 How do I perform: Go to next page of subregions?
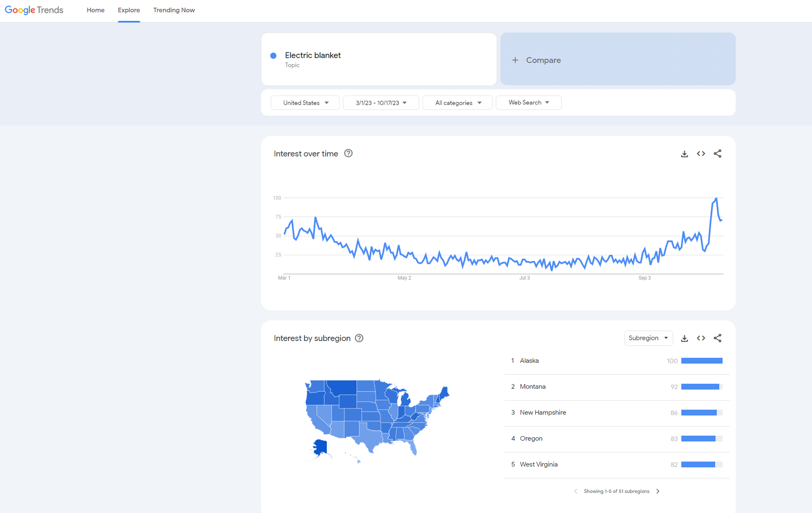point(658,491)
